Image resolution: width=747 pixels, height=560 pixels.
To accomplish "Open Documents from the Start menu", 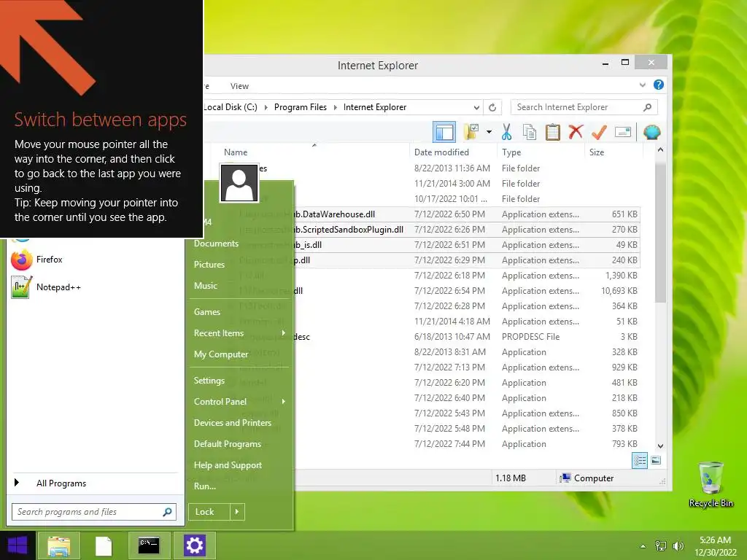I will pos(216,244).
